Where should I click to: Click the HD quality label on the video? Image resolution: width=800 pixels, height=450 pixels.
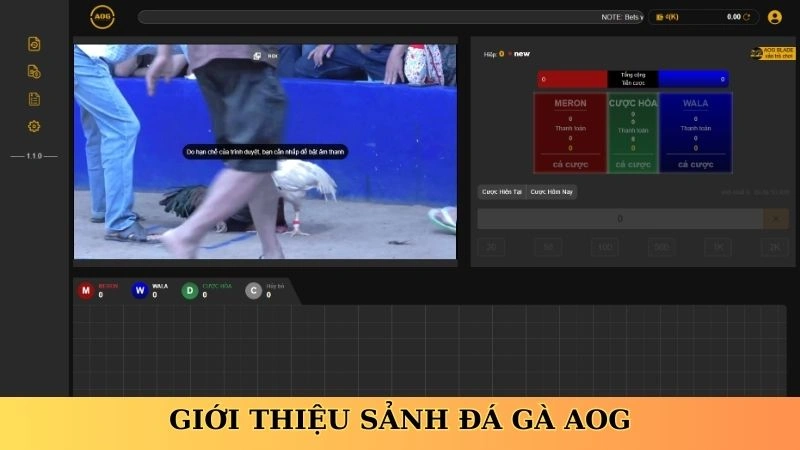[273, 56]
